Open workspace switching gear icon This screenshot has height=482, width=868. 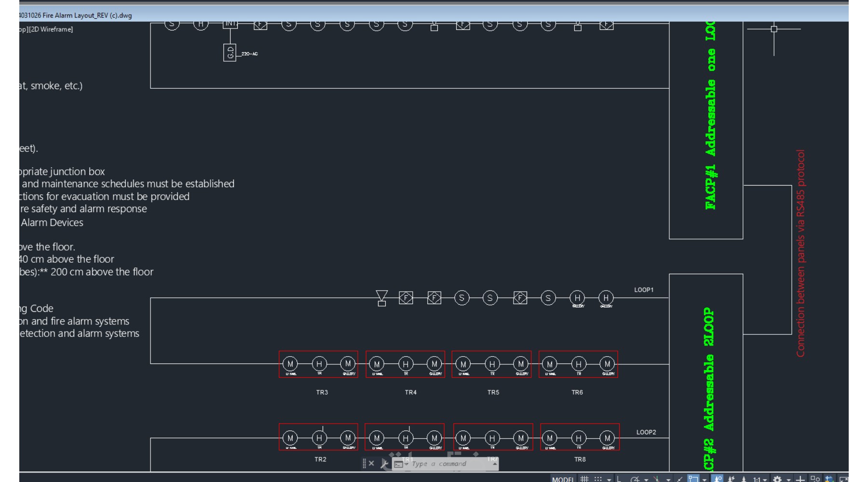(777, 479)
